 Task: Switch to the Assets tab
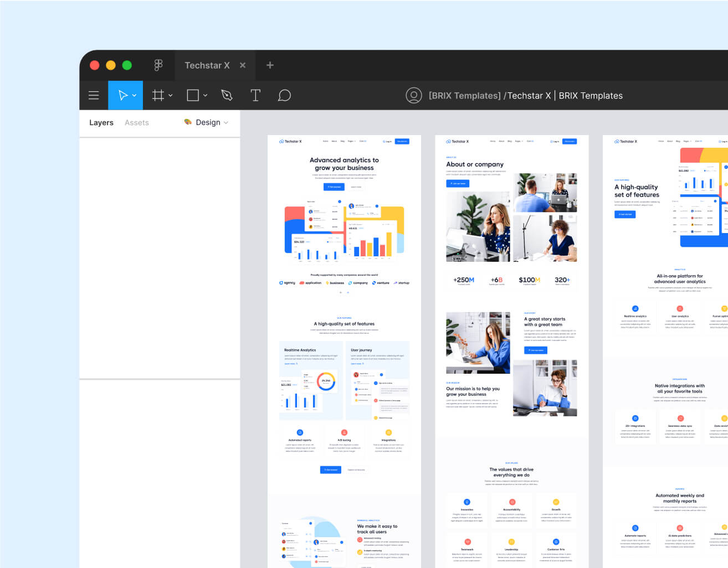(x=136, y=122)
